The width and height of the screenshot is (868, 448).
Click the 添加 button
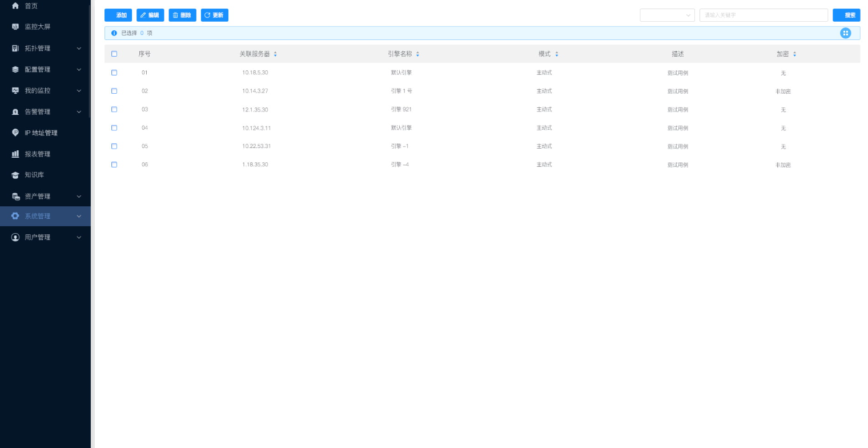click(118, 15)
